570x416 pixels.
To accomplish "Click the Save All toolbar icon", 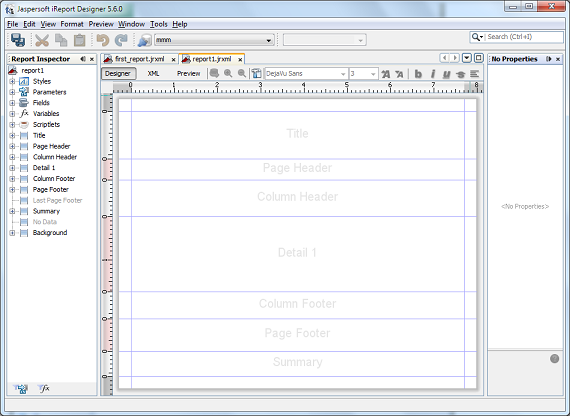I will (x=18, y=40).
